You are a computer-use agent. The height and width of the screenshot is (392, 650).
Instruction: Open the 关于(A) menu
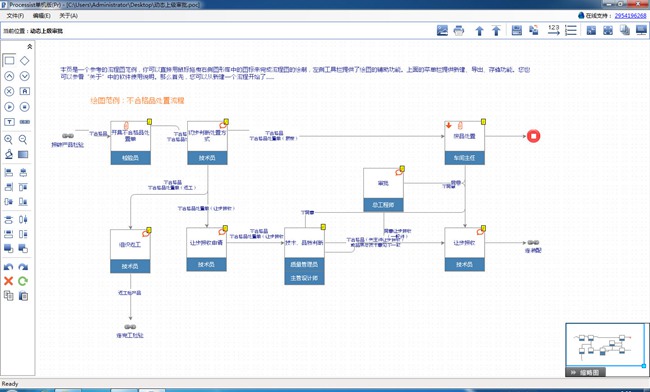(68, 16)
